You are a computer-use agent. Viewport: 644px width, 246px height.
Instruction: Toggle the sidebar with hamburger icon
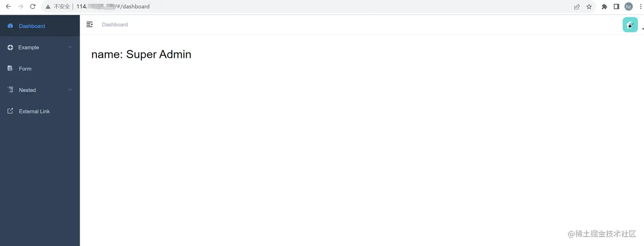pos(89,24)
